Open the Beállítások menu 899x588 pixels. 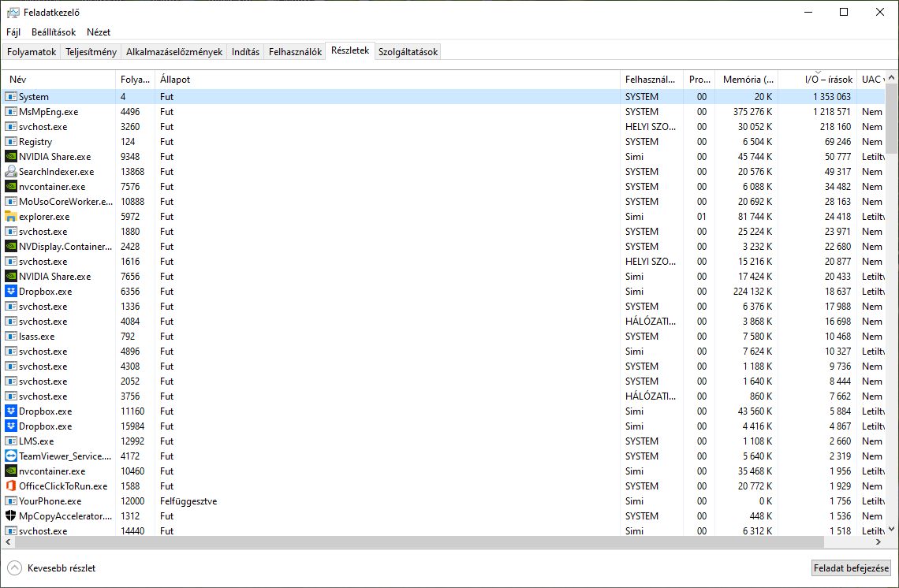pyautogui.click(x=54, y=32)
